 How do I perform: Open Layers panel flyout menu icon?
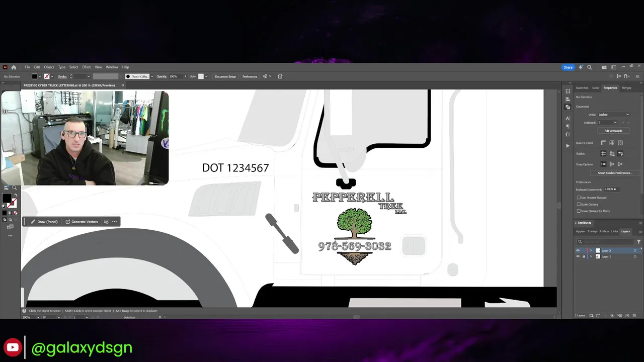click(x=640, y=232)
